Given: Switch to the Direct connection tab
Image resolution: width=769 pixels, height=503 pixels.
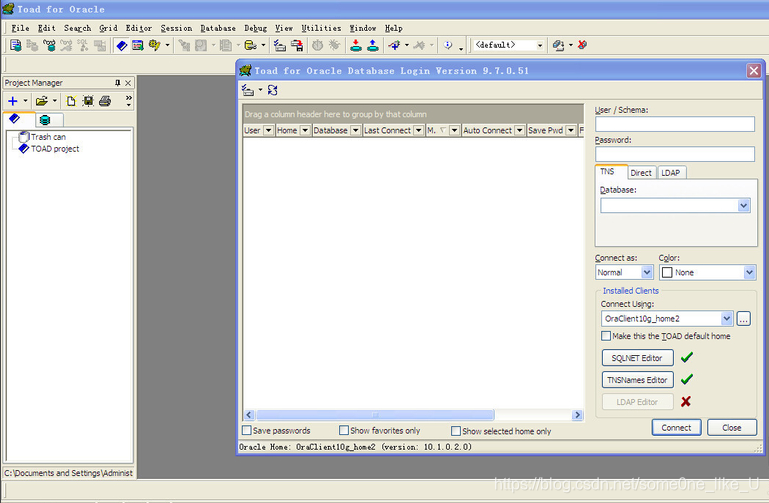Looking at the screenshot, I should coord(641,173).
